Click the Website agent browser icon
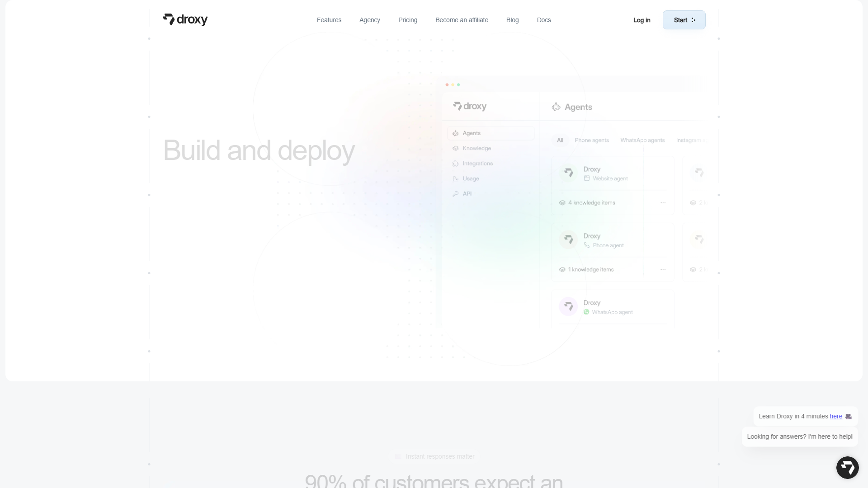Viewport: 868px width, 488px height. (x=587, y=178)
